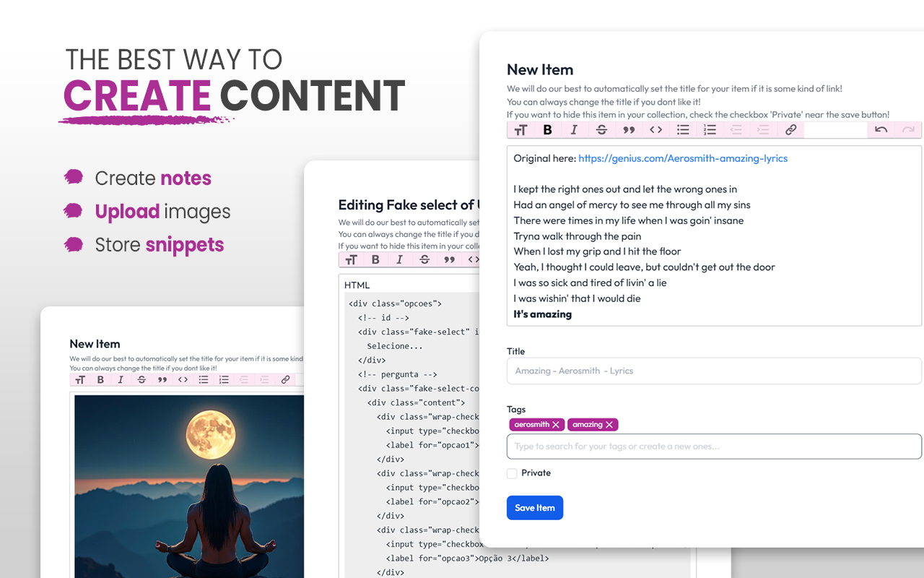Toggle italic in moon image New Item toolbar
Screen dimensions: 924x578
(121, 379)
